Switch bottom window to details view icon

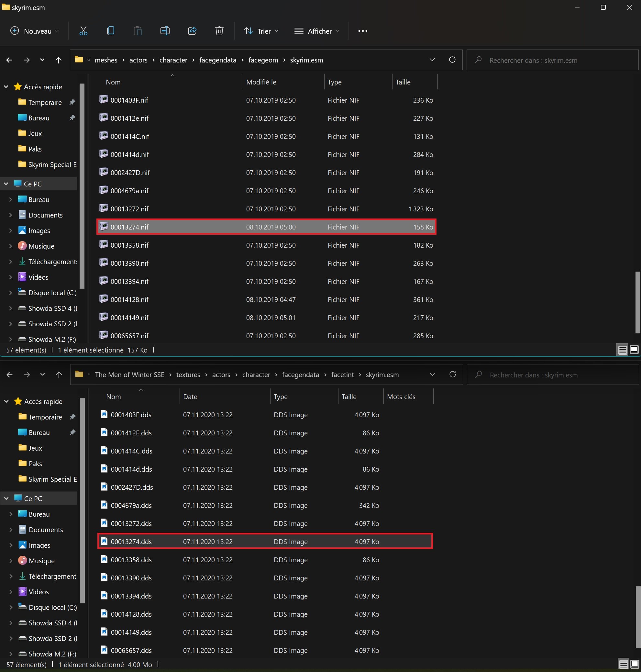(x=623, y=664)
